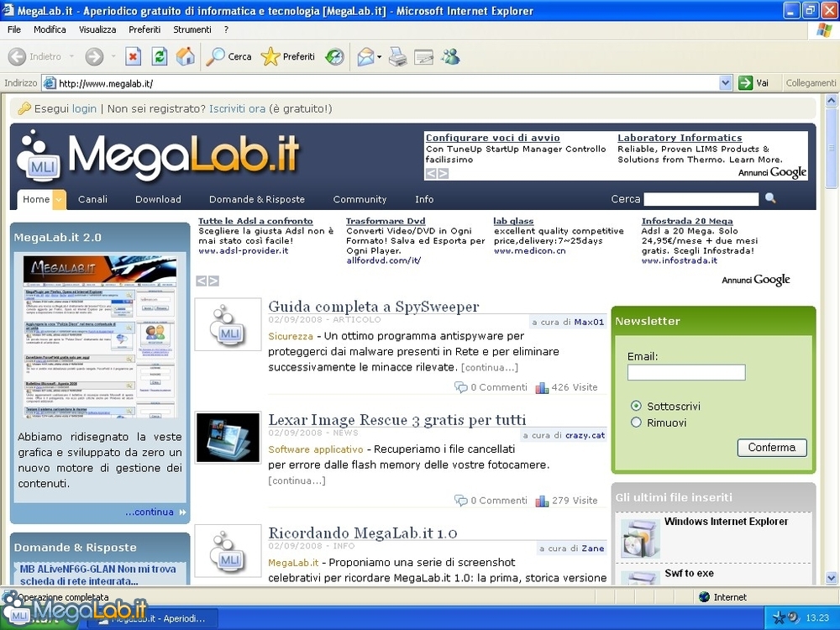This screenshot has height=630, width=840.
Task: Click the login link
Action: click(x=84, y=108)
